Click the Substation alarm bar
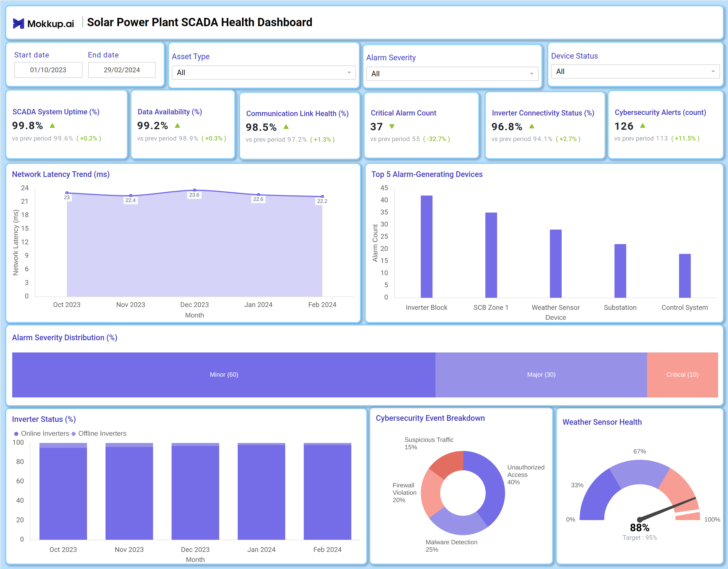728x569 pixels. point(620,271)
